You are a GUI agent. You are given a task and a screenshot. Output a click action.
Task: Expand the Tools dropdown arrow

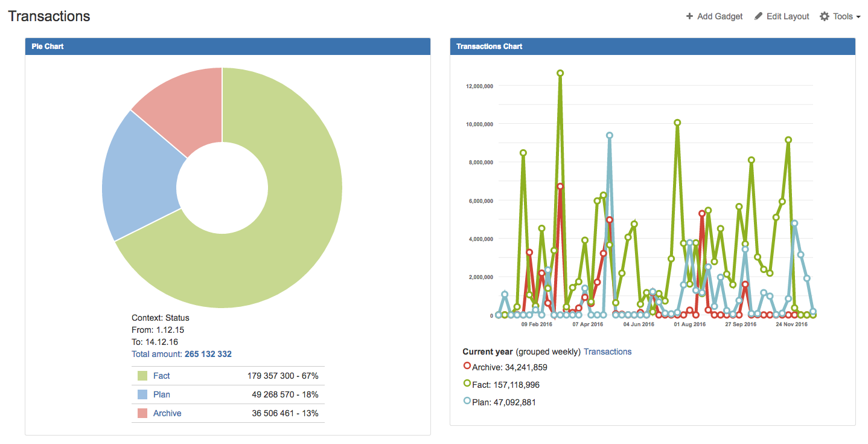pos(858,17)
